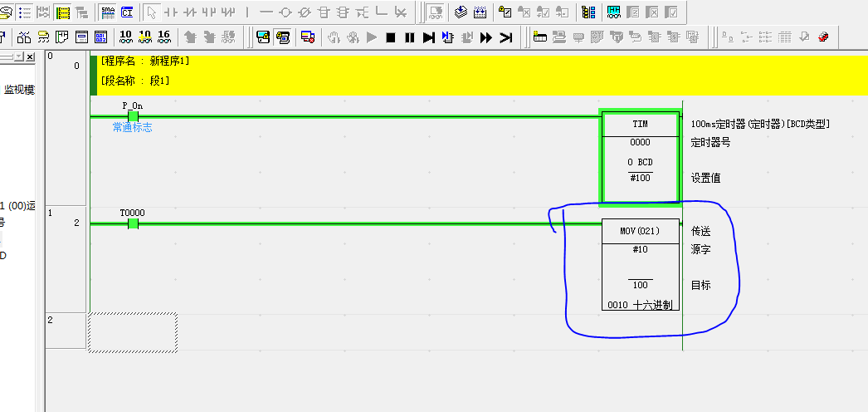
Task: Select the T0000 timer contact
Action: pos(133,223)
